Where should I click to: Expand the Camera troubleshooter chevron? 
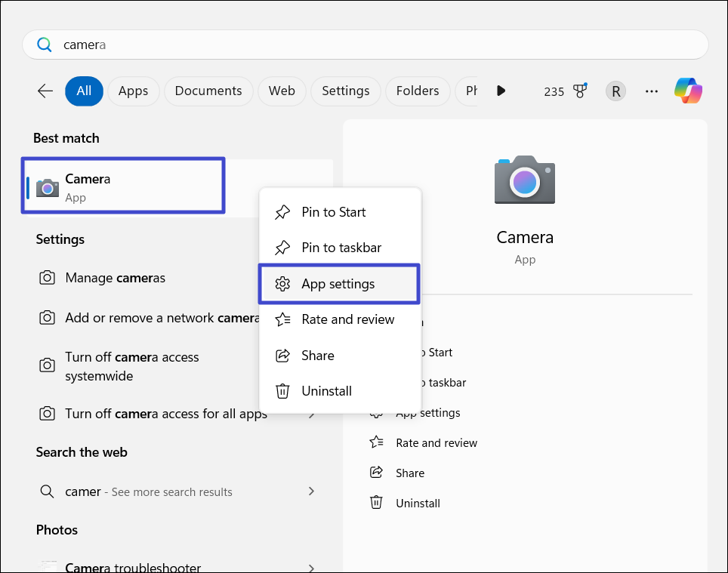311,567
